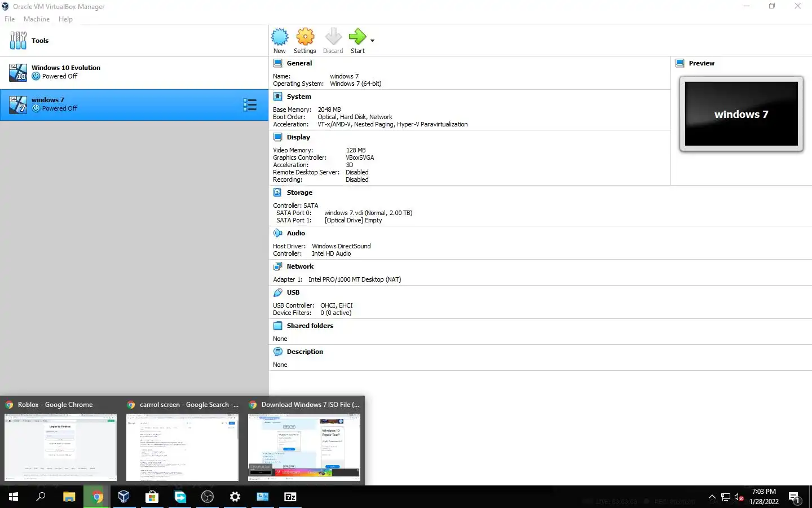Click the VirtualBox cube taskbar icon

124,497
